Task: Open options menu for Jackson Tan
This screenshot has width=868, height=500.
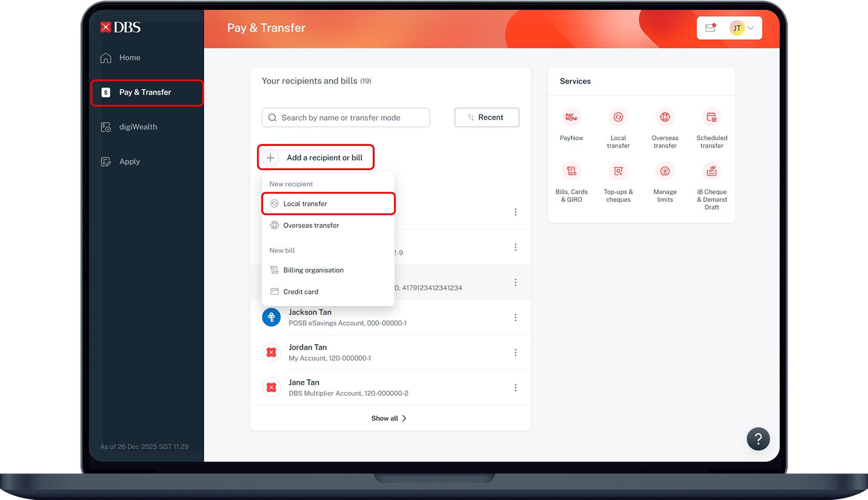Action: [x=515, y=317]
